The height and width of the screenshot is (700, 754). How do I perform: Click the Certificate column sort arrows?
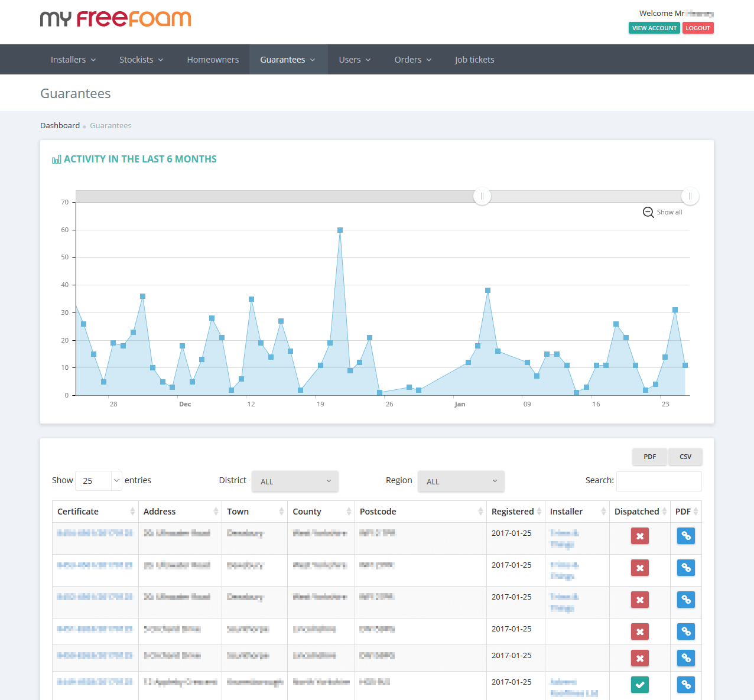pos(132,512)
